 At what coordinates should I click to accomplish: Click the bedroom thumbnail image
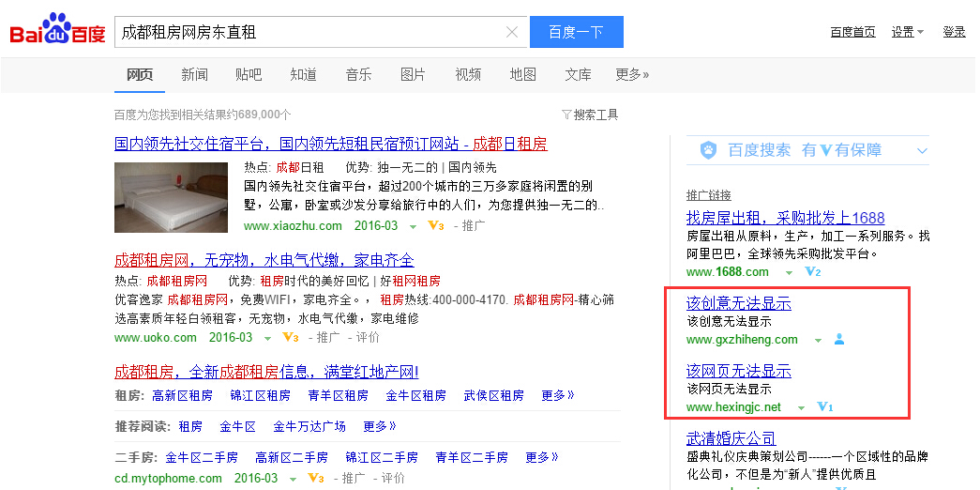172,197
